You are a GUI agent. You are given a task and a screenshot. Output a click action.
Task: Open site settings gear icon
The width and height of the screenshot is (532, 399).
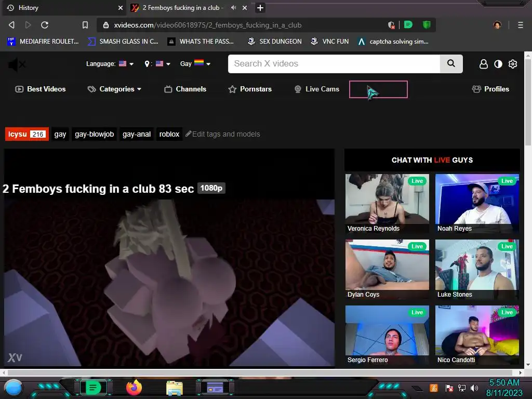(513, 64)
